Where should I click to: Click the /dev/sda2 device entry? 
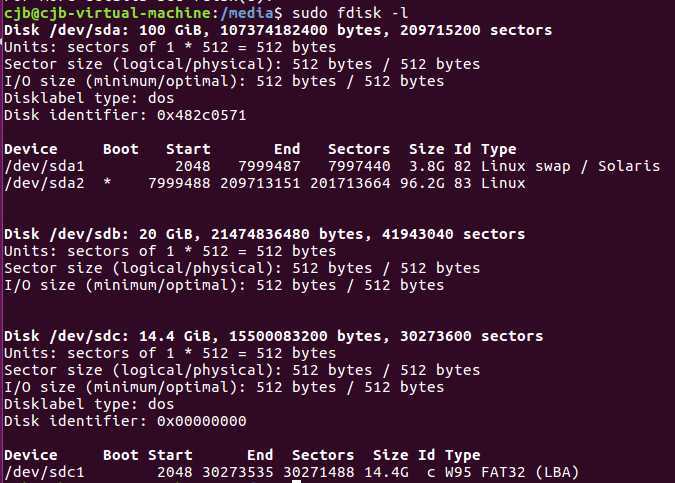[x=44, y=183]
